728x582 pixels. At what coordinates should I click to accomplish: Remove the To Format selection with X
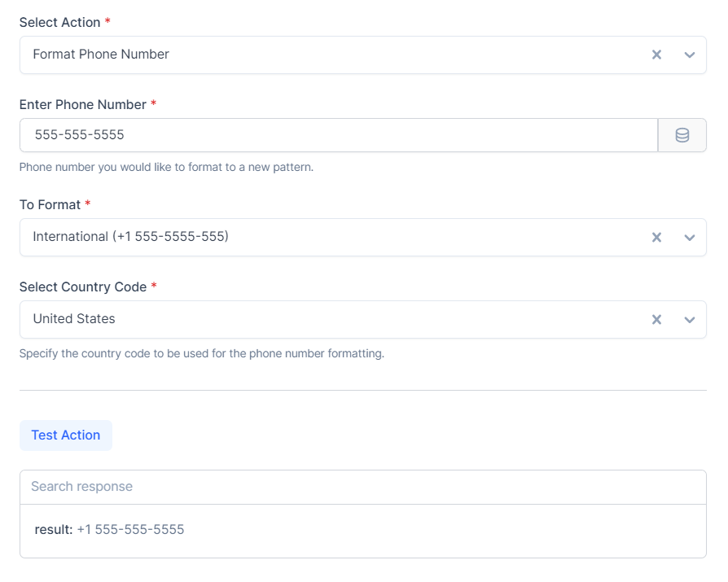(x=656, y=237)
